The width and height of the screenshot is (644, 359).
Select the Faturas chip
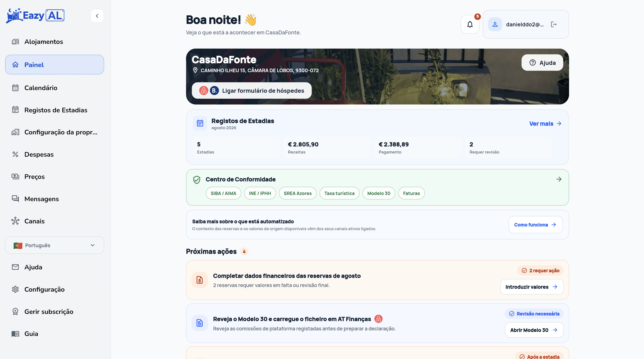411,193
